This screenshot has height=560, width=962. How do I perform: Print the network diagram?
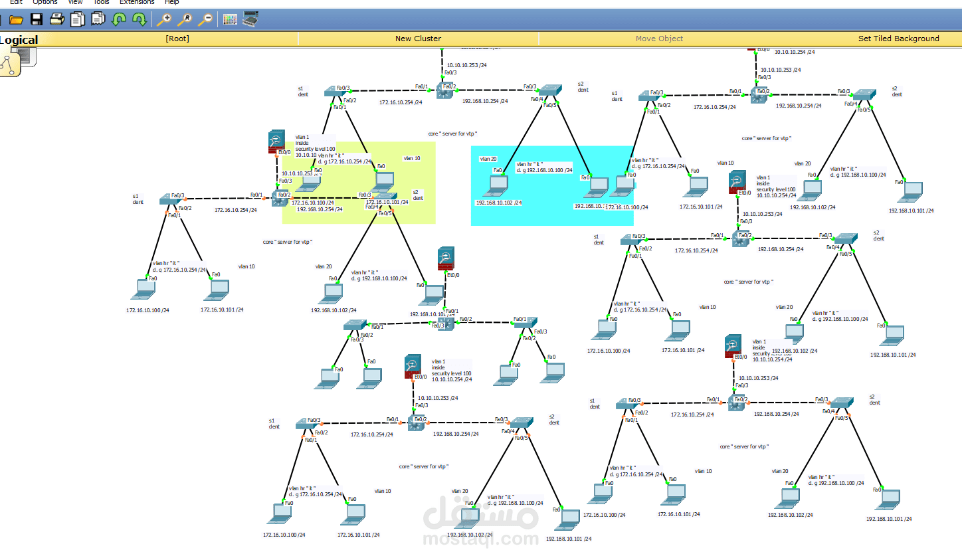56,19
